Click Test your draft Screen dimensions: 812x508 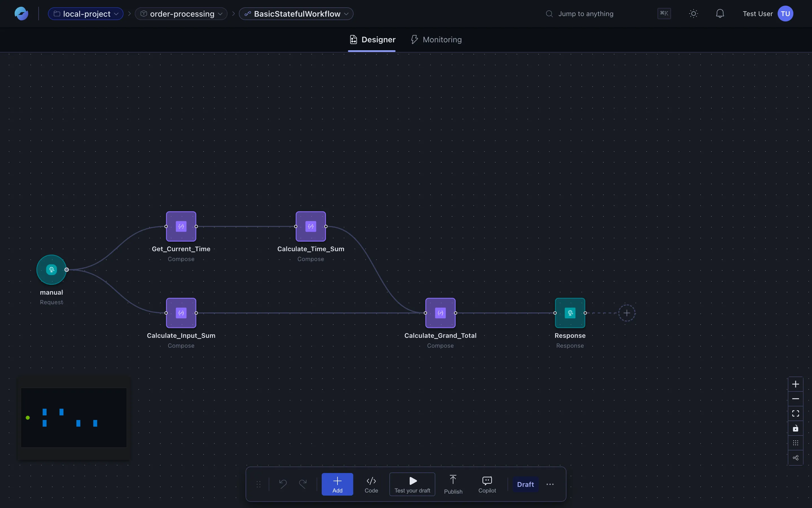pos(412,484)
